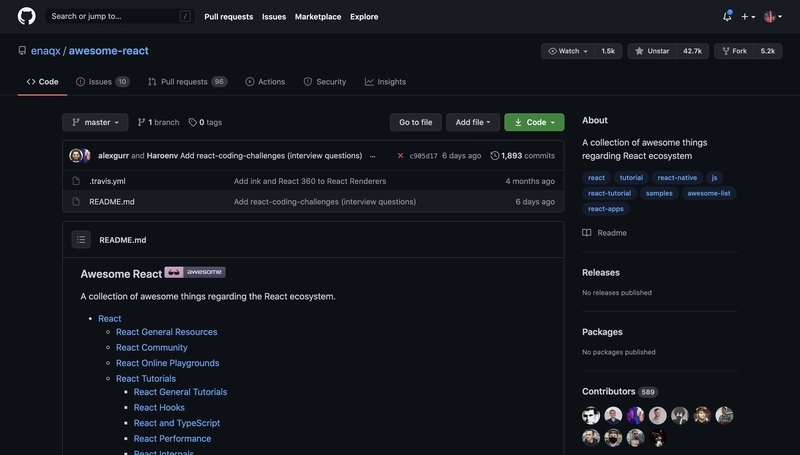800x455 pixels.
Task: Open the React Performance link
Action: 172,439
